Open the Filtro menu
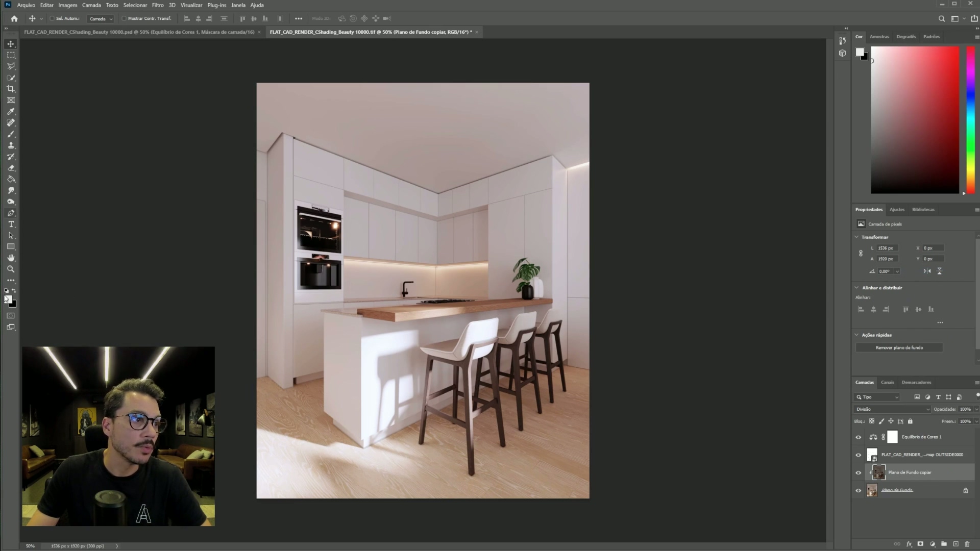This screenshot has width=980, height=551. pos(158,5)
